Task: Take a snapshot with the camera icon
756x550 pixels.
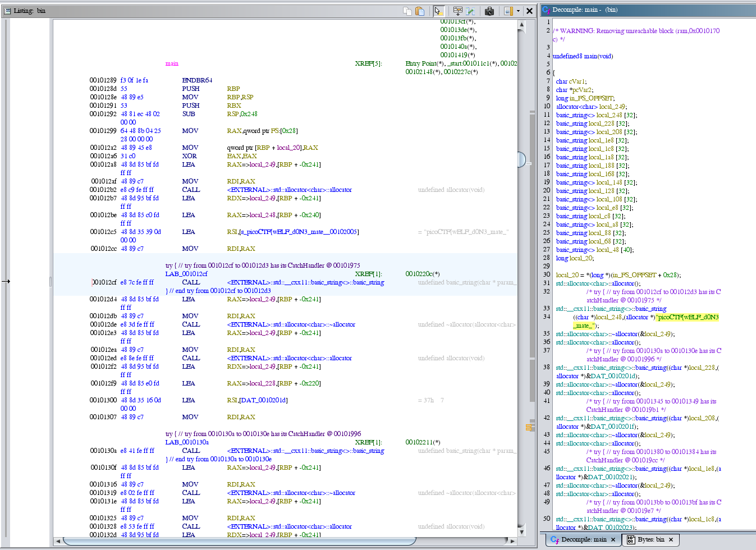Action: coord(489,11)
